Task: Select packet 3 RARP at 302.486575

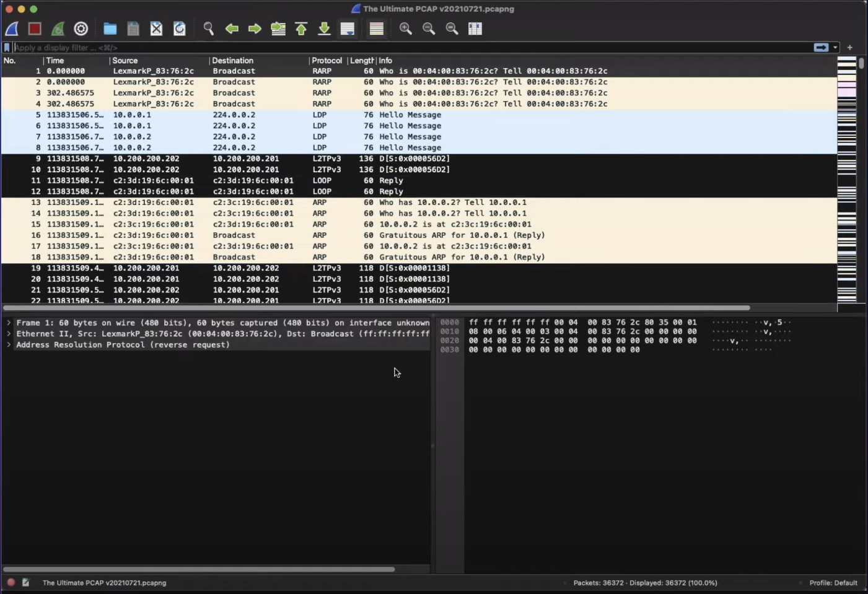Action: (419, 93)
